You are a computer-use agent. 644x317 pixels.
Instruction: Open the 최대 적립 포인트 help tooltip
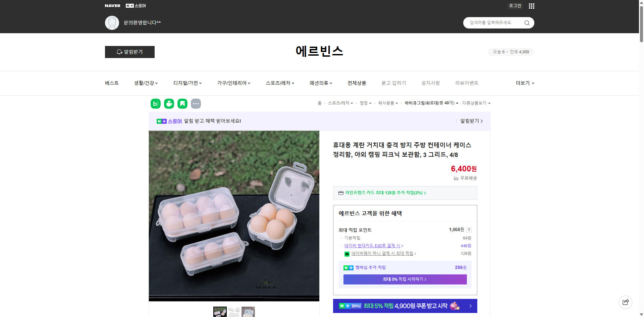469,230
